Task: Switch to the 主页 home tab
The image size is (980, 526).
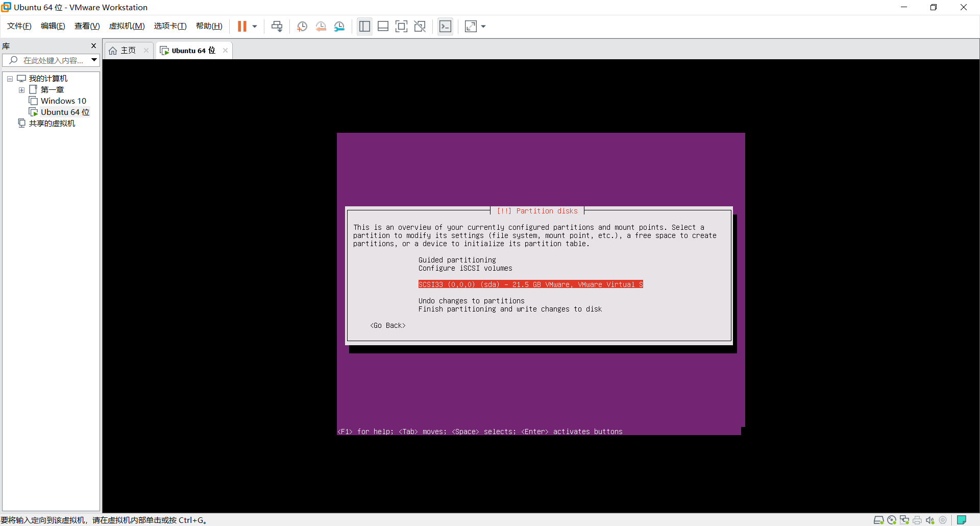Action: pyautogui.click(x=128, y=51)
